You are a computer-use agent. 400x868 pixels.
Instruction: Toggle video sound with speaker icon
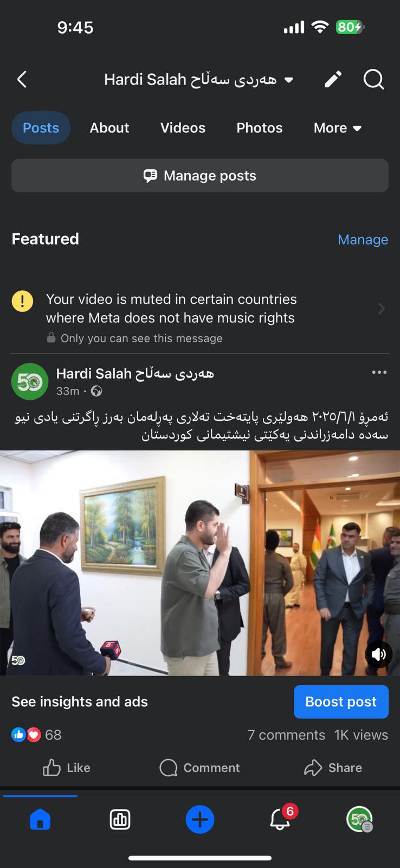[379, 654]
